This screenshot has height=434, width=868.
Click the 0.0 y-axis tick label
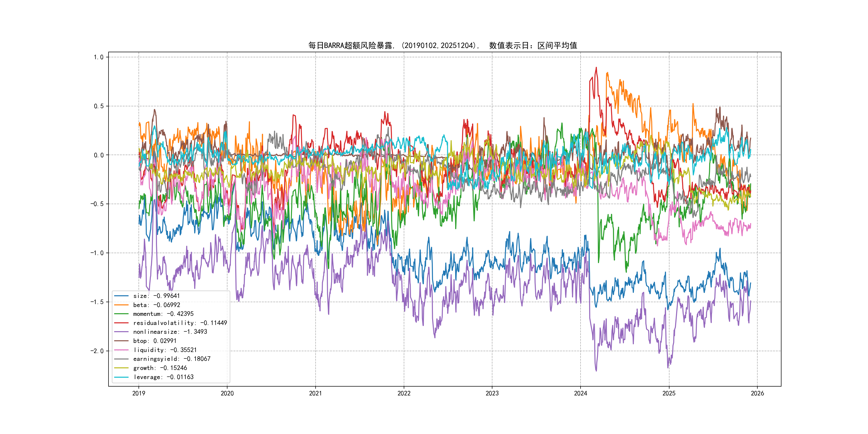pos(98,155)
